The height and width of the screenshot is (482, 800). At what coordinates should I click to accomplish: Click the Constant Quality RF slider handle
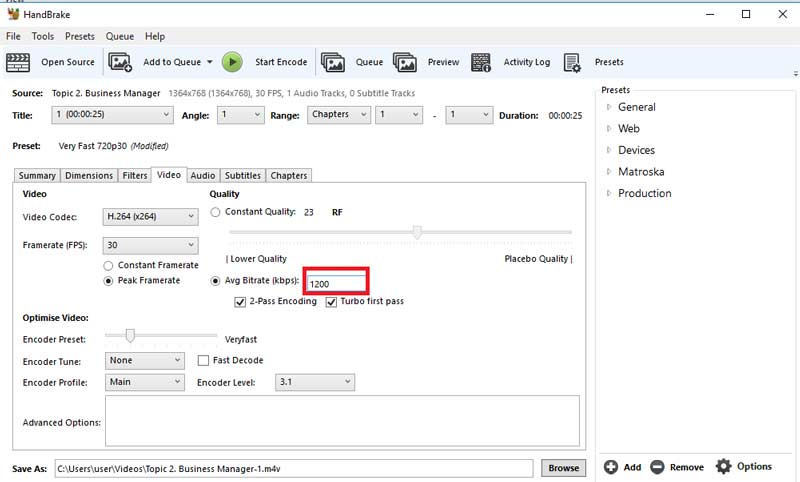(417, 232)
